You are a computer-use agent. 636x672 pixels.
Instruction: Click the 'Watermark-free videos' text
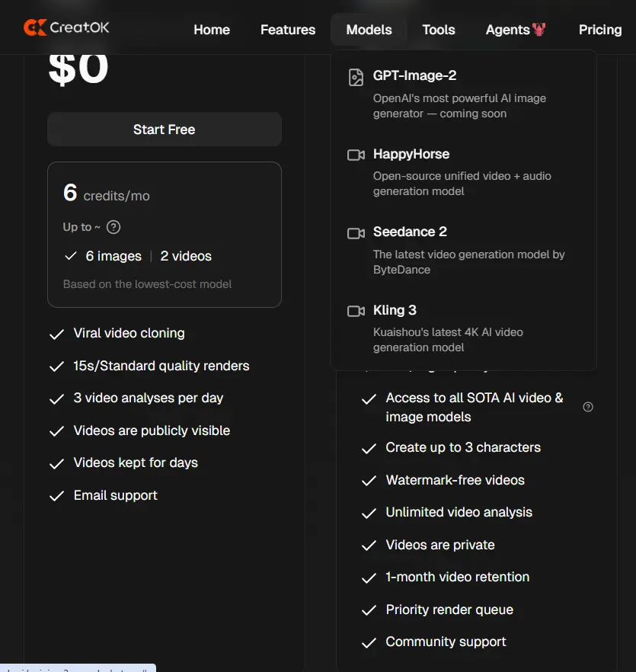click(x=455, y=480)
